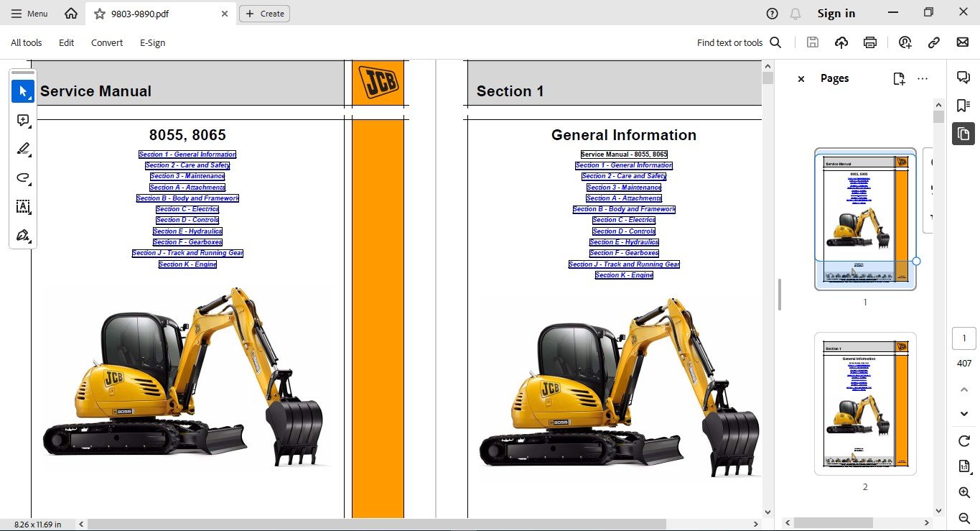
Task: Click the document vertical scrollbar thumb
Action: pos(767,78)
